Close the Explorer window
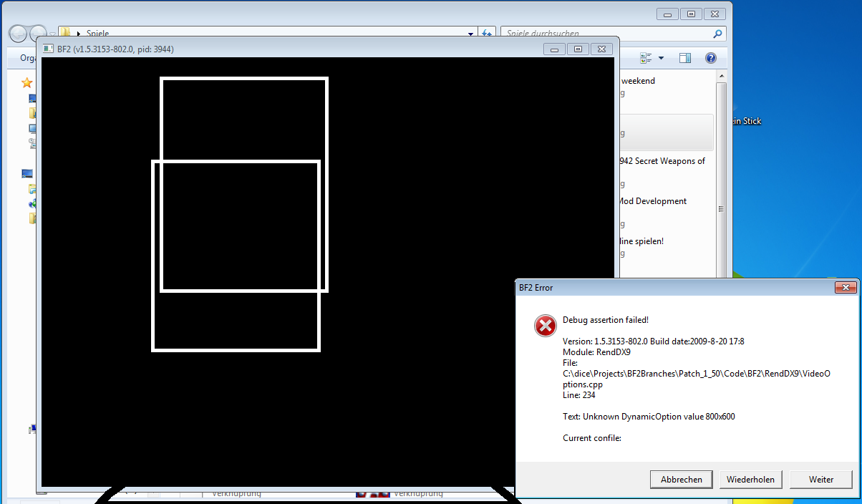 coord(715,14)
